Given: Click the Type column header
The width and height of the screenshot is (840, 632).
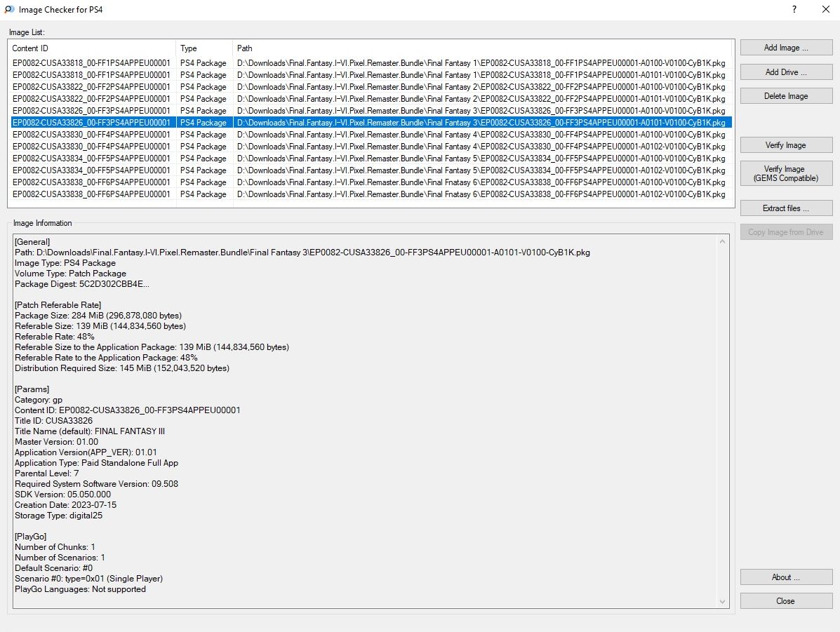Looking at the screenshot, I should [205, 48].
